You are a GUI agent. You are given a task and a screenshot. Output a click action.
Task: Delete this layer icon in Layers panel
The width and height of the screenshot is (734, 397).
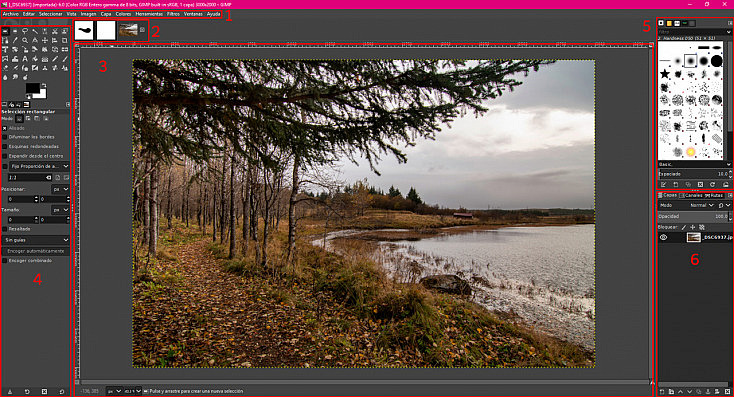[x=727, y=391]
